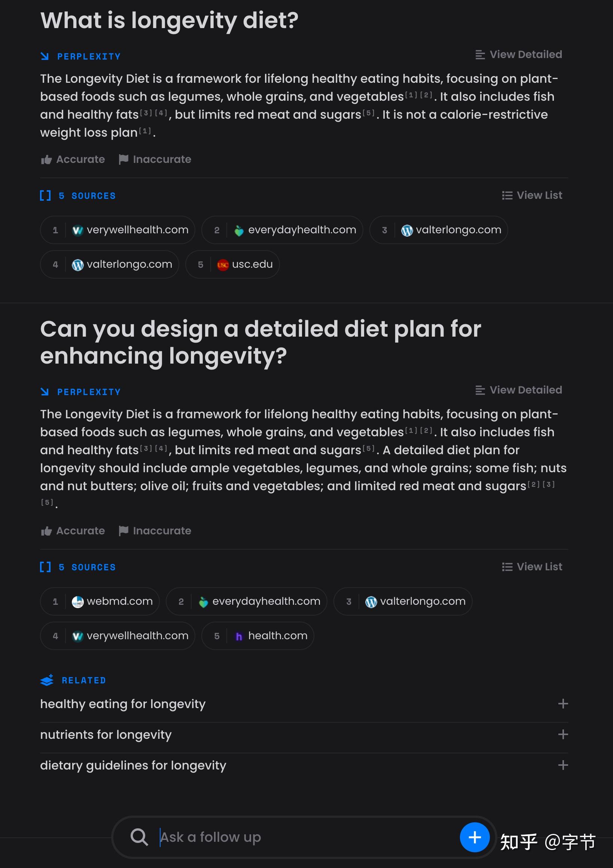The height and width of the screenshot is (868, 613).
Task: Show first answer's sources as View List
Action: (532, 195)
